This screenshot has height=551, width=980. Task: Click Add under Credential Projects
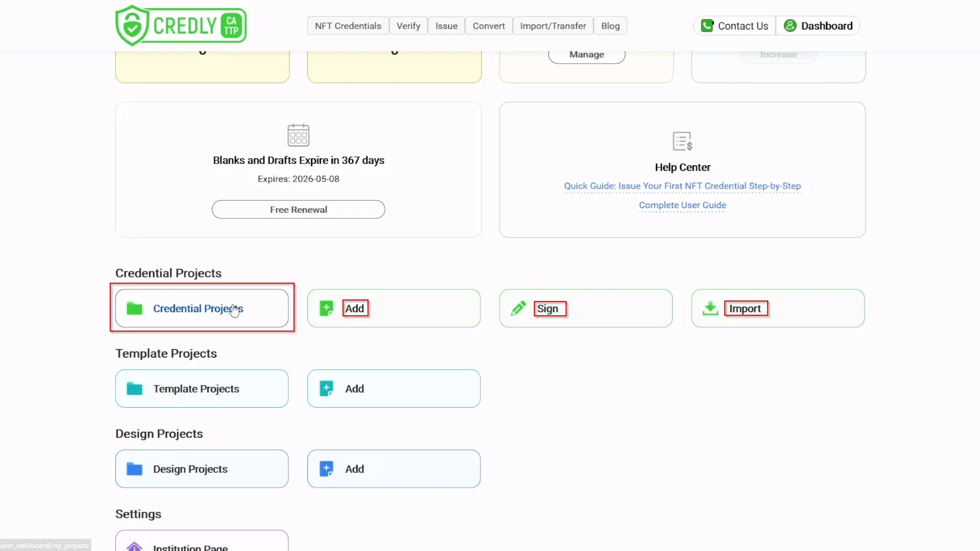coord(394,308)
